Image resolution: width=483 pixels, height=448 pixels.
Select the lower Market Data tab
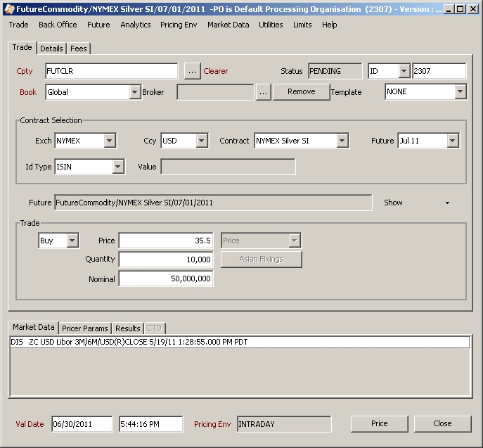click(x=33, y=327)
